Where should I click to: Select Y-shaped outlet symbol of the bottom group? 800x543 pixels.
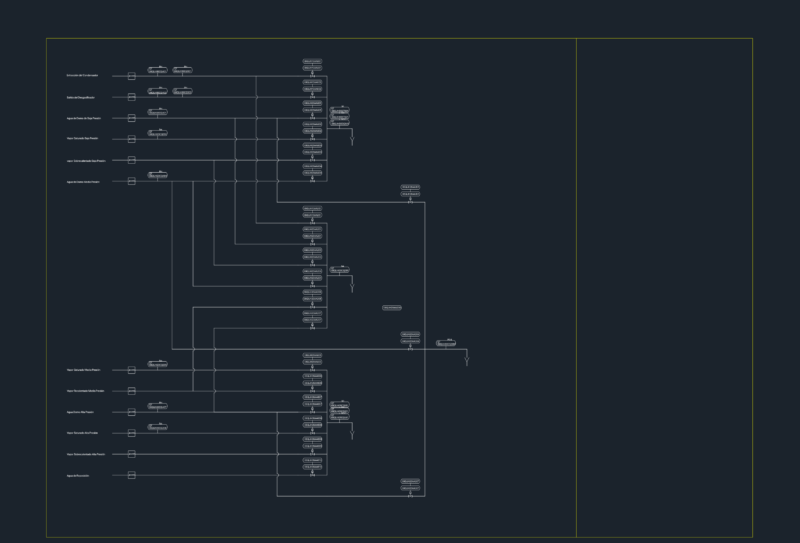[352, 435]
